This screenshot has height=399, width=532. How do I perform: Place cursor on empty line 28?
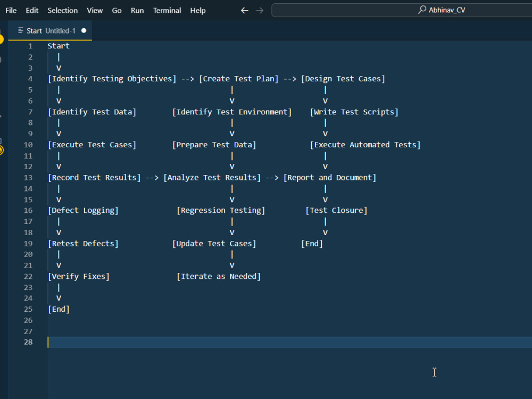tap(290, 342)
